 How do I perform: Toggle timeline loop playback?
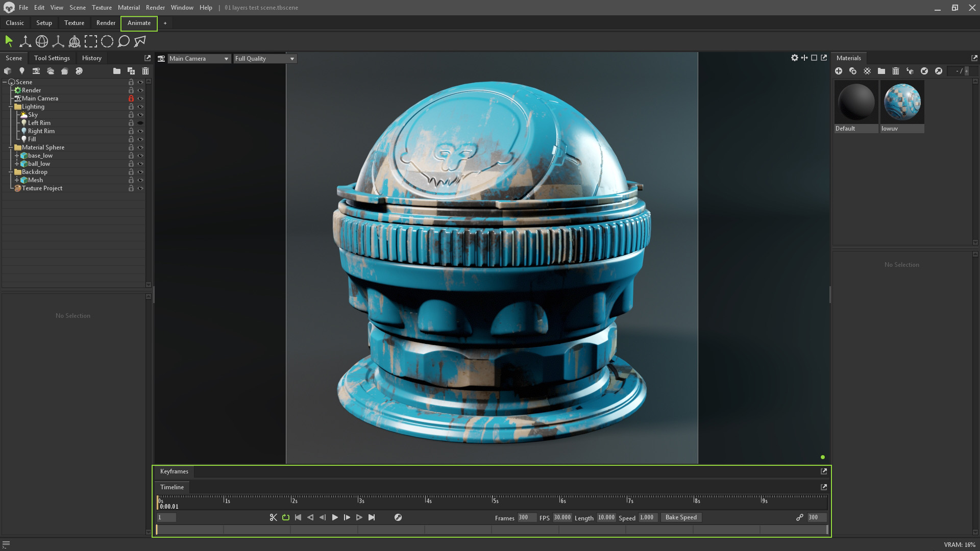pos(285,517)
